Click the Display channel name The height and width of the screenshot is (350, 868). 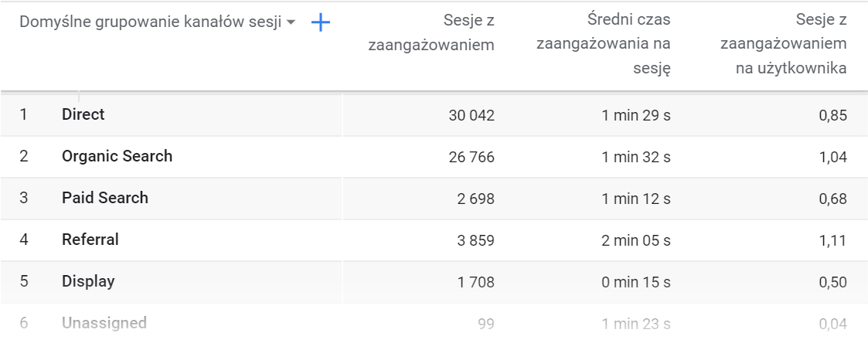tap(88, 281)
